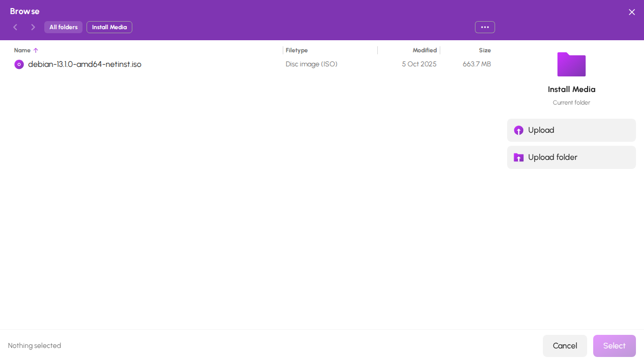Go forward with the right arrow
Screen dimensions: 644x362
point(33,27)
